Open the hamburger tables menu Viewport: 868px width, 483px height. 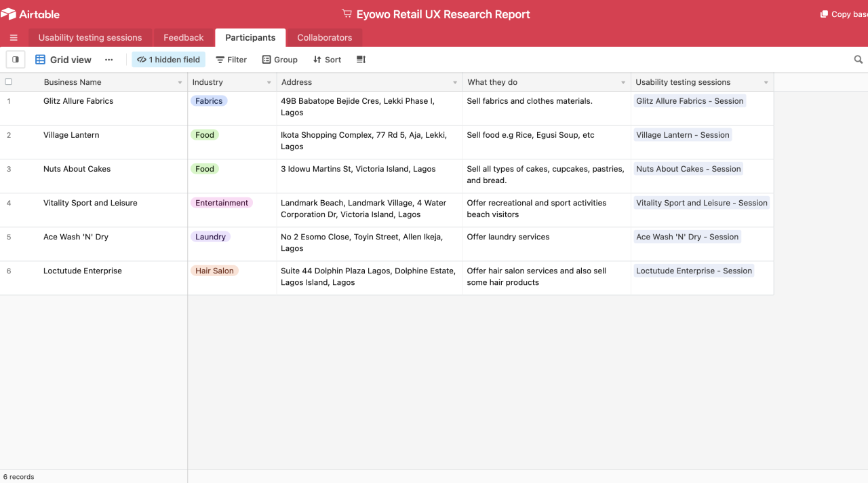[14, 38]
